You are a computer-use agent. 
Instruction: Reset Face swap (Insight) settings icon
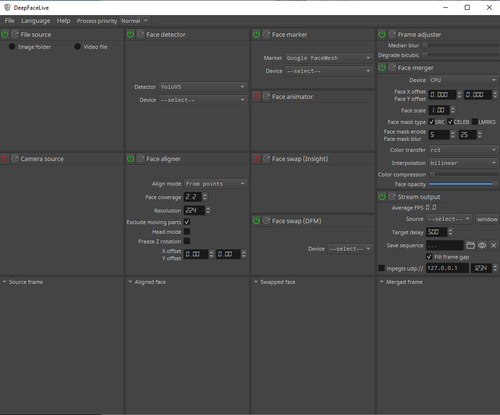point(266,159)
